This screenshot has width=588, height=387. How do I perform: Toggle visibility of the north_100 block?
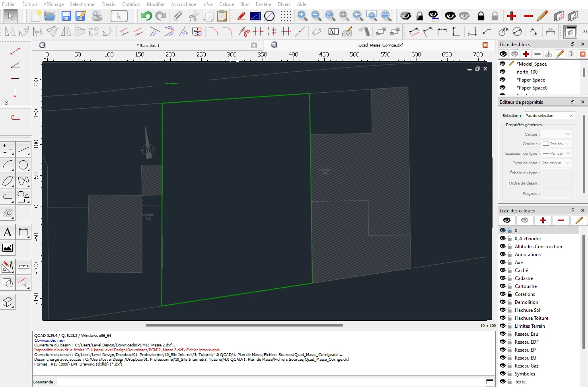pyautogui.click(x=502, y=72)
